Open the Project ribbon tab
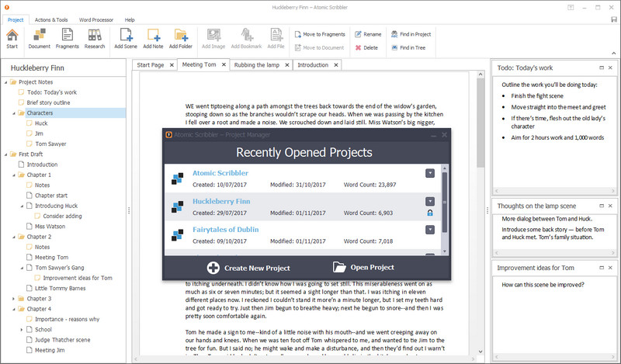The width and height of the screenshot is (621, 364). point(16,20)
